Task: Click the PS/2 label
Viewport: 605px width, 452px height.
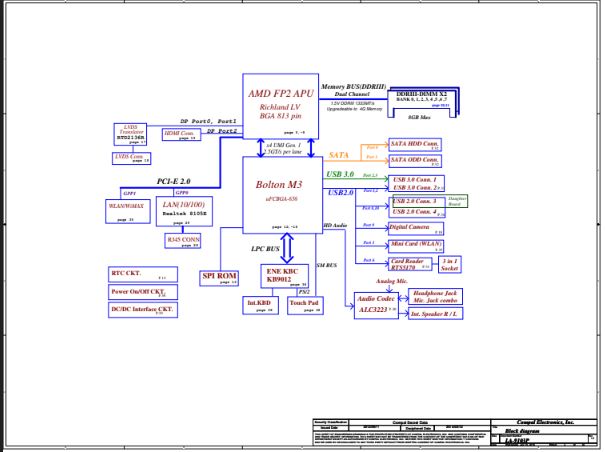Action: pos(304,292)
